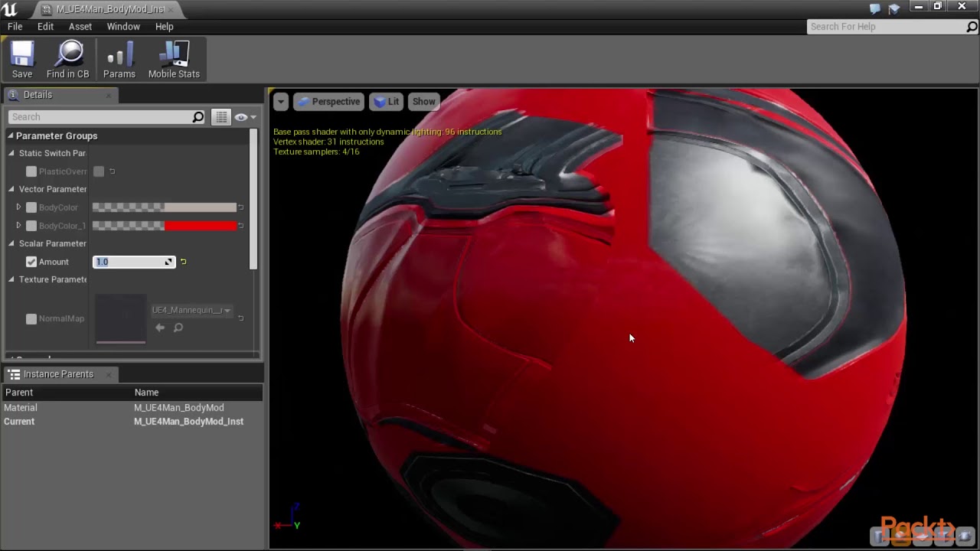Open viewport options dropdown arrow

(281, 102)
